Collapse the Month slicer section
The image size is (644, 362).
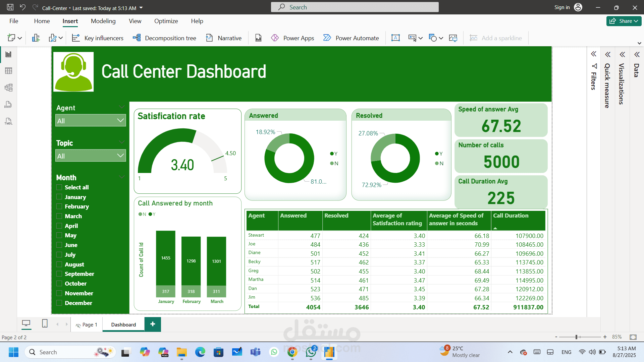point(122,177)
